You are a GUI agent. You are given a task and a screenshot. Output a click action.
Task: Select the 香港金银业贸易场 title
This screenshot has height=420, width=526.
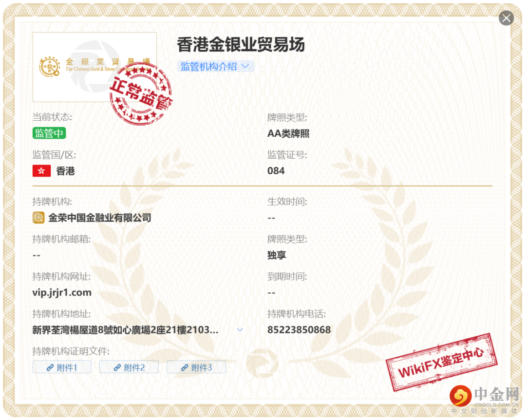click(x=241, y=45)
